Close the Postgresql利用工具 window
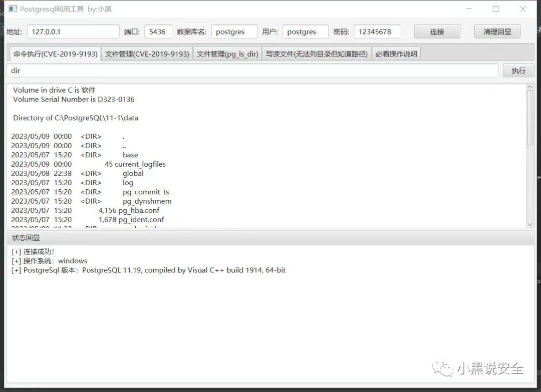 (x=522, y=9)
